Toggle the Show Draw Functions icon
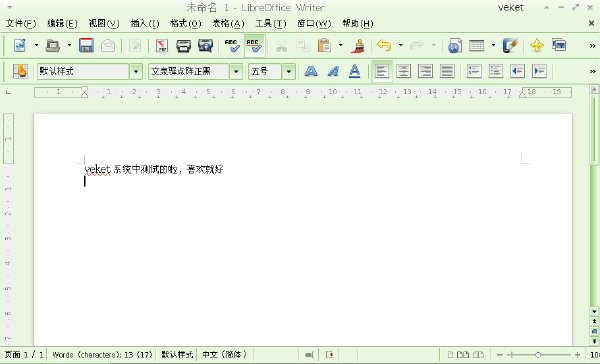The height and width of the screenshot is (364, 600). click(x=510, y=46)
